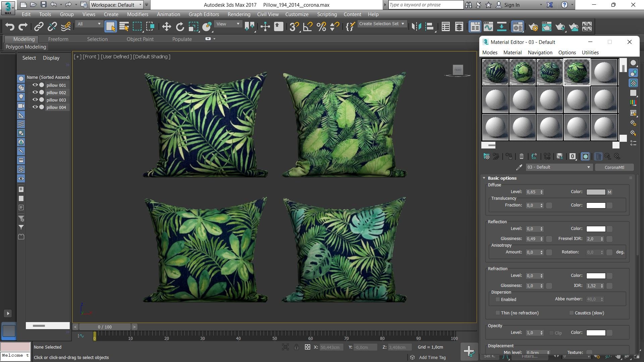The image size is (644, 362).
Task: Expand the 3ds Max application menu
Action: pyautogui.click(x=8, y=8)
